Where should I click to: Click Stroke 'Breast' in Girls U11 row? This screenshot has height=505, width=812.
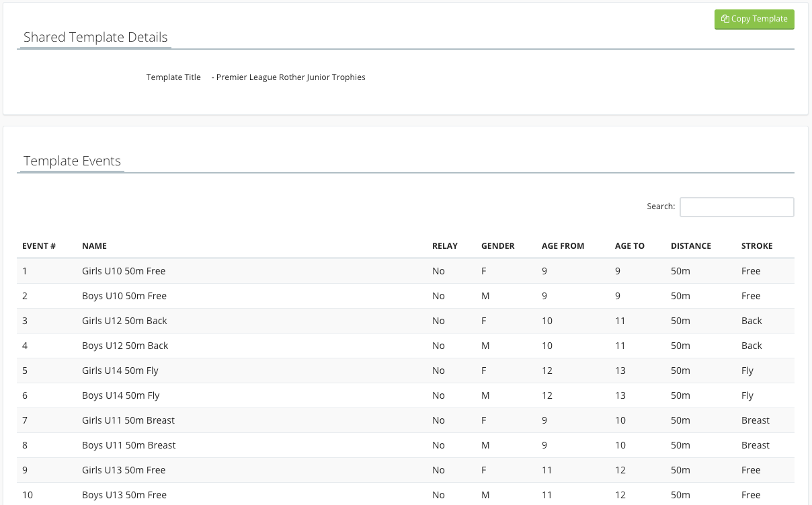point(756,420)
